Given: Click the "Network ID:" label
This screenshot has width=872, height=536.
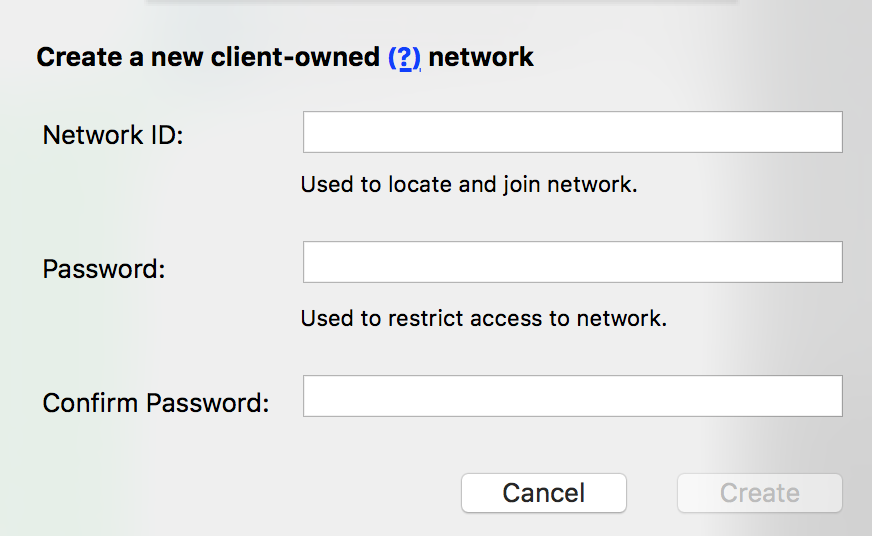Looking at the screenshot, I should pos(113,135).
